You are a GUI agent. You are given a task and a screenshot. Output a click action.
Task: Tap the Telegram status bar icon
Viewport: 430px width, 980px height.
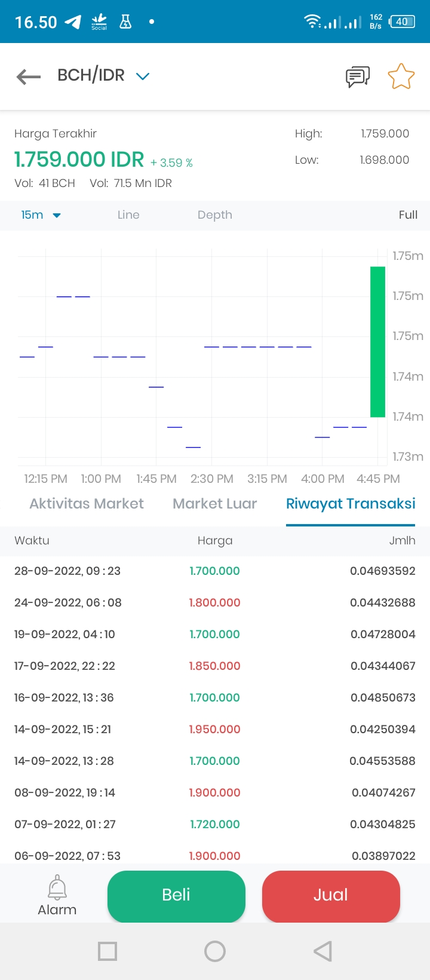coord(73,22)
